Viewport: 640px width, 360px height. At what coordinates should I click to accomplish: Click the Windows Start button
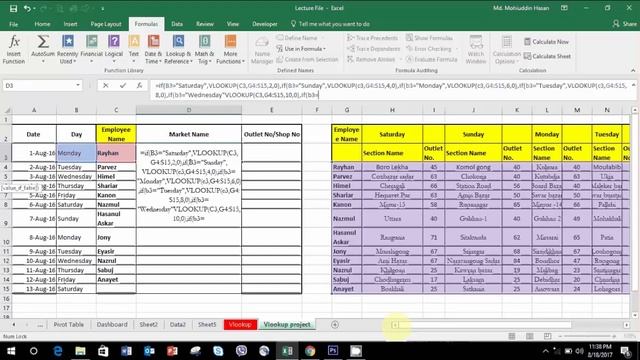(x=11, y=351)
